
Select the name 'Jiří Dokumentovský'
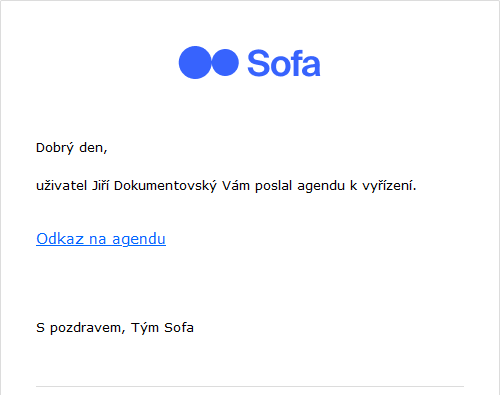pyautogui.click(x=154, y=186)
